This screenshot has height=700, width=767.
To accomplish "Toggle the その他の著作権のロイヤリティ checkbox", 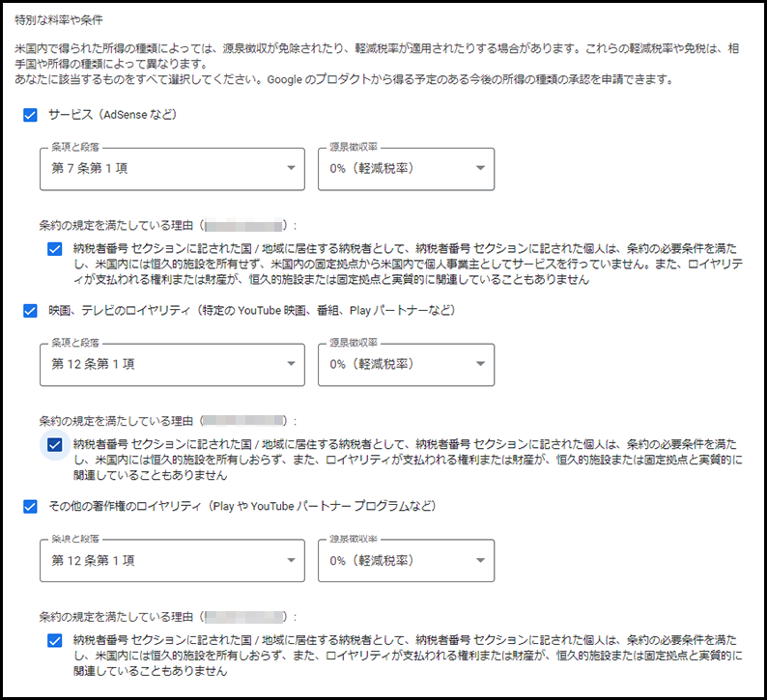I will pyautogui.click(x=30, y=506).
